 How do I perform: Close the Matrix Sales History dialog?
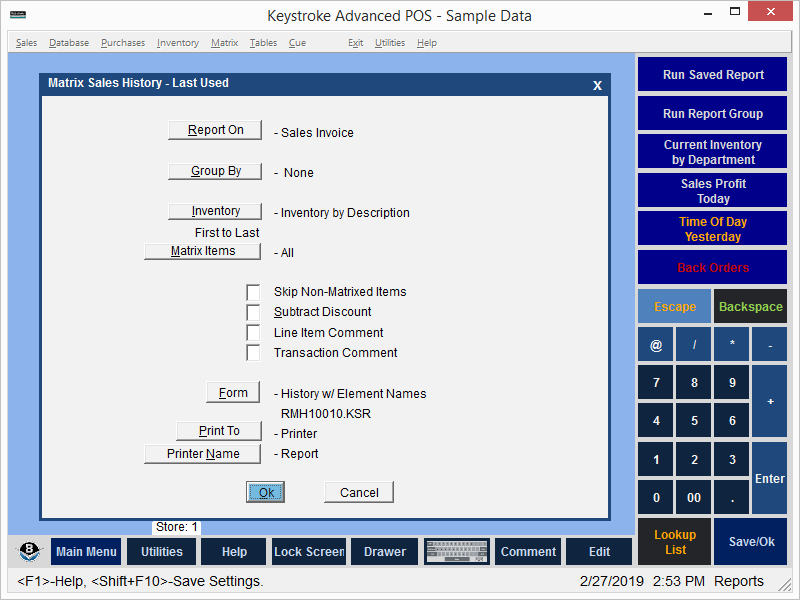(597, 85)
